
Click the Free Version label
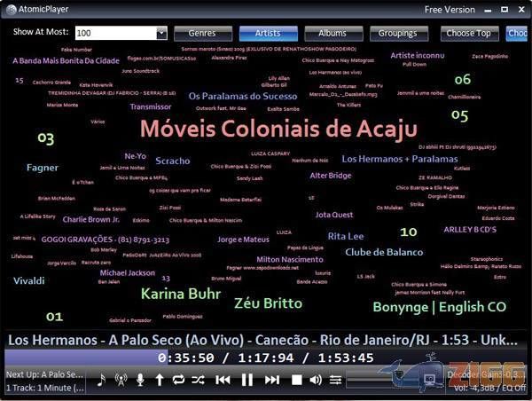450,10
